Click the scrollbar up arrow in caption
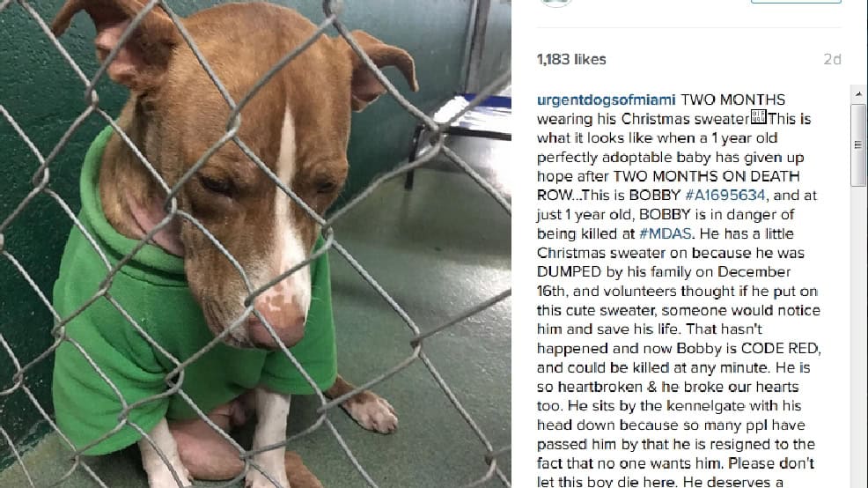 point(858,94)
